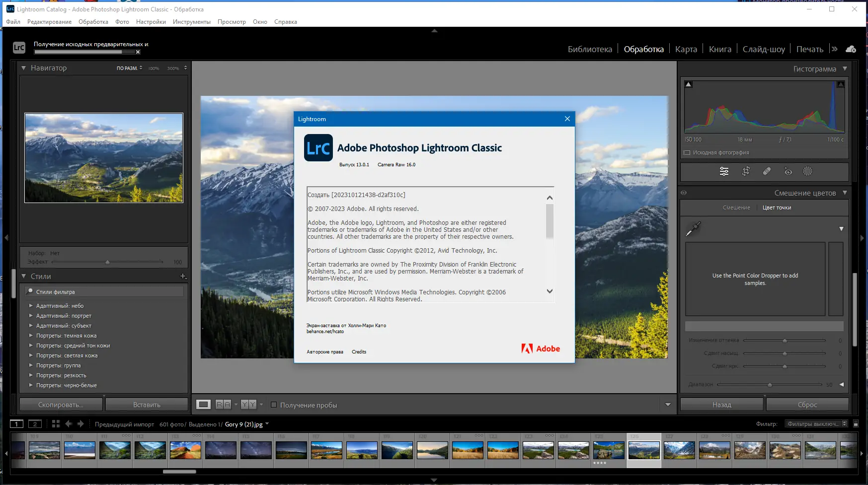The image size is (868, 485).
Task: Close the Lightroom About dialog
Action: pyautogui.click(x=567, y=119)
